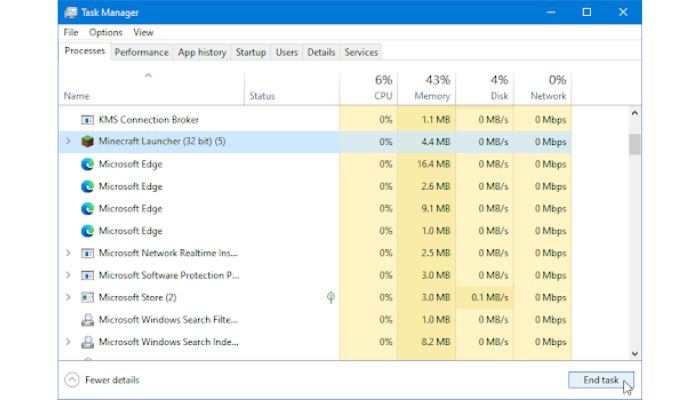The width and height of the screenshot is (700, 400).
Task: Expand Microsoft Windows Search Indexer group
Action: pos(68,342)
